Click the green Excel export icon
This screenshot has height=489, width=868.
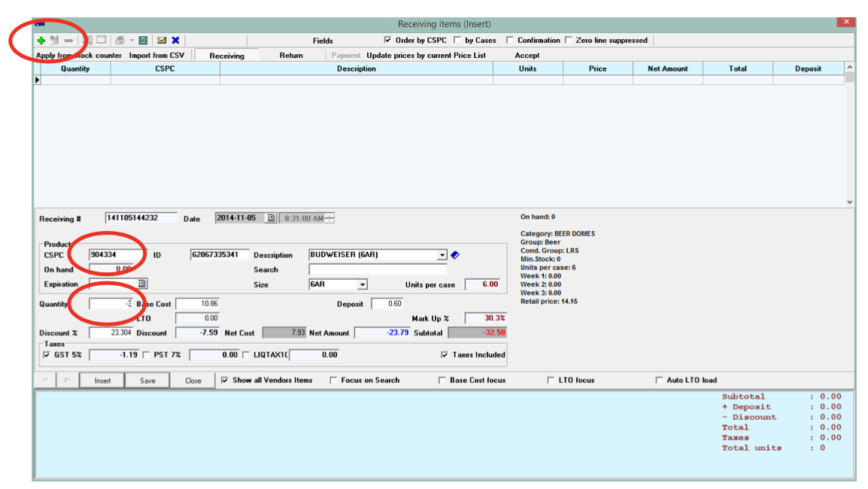(143, 40)
